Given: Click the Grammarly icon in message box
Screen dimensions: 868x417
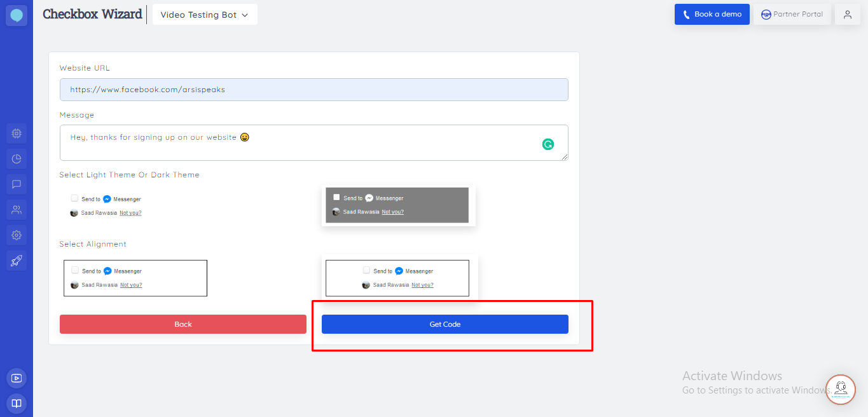Looking at the screenshot, I should tap(548, 144).
